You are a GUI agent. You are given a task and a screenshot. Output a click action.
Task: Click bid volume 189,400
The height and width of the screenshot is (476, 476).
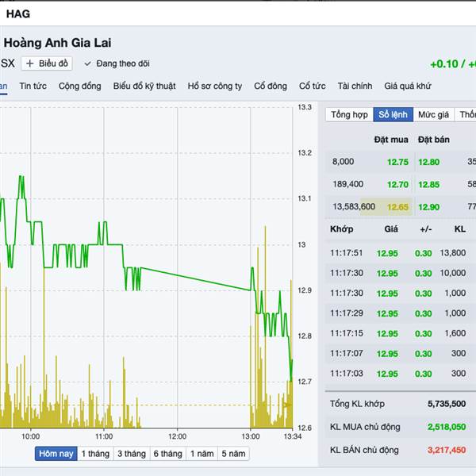(x=348, y=184)
